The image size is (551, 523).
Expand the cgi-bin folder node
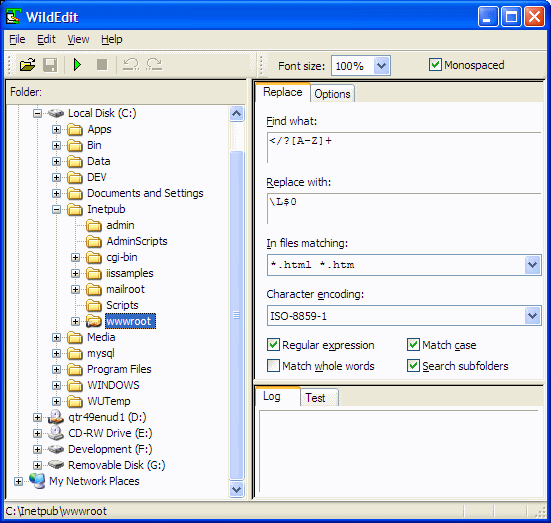coord(75,257)
